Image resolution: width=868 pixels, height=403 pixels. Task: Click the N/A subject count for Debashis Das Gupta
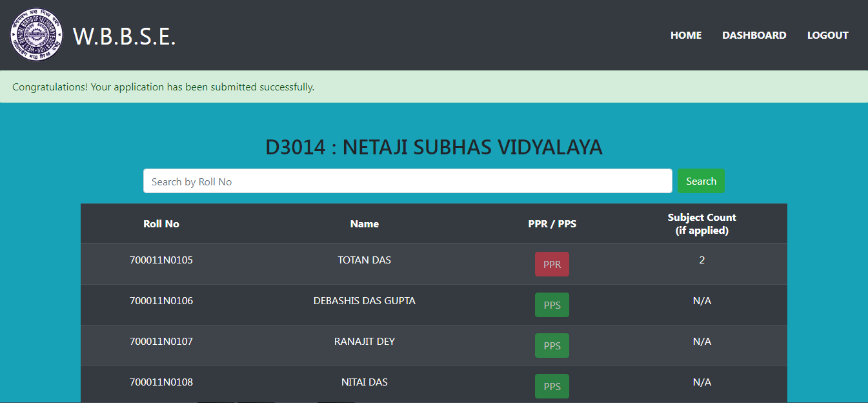702,301
